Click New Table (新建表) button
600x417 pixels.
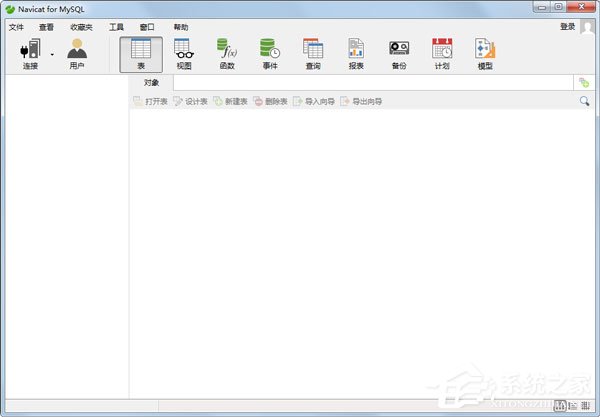click(x=230, y=101)
